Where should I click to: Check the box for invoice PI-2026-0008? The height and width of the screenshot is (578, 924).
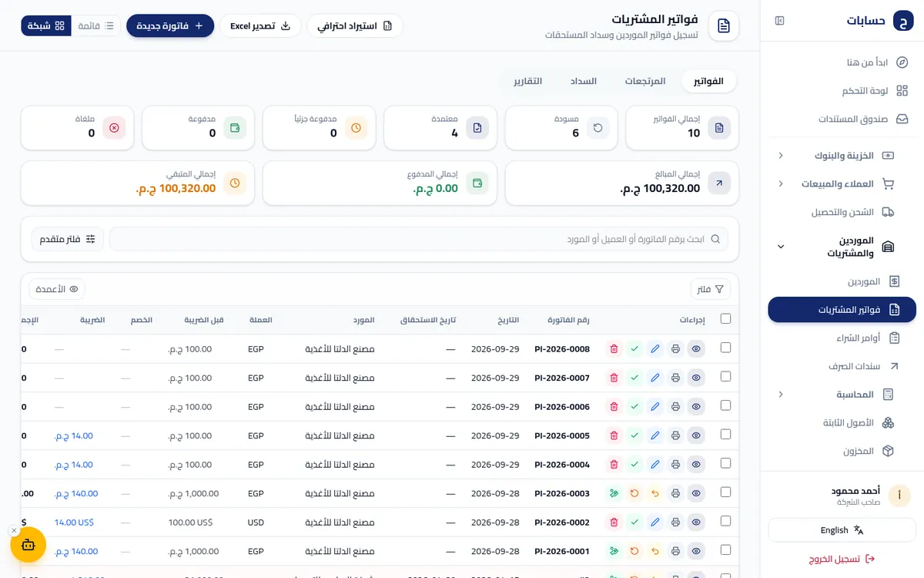point(725,348)
